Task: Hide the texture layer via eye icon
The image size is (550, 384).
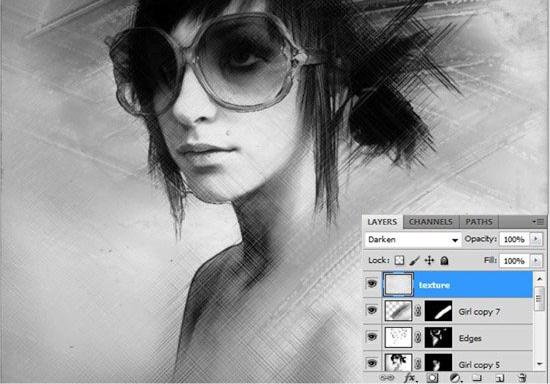Action: coord(372,284)
